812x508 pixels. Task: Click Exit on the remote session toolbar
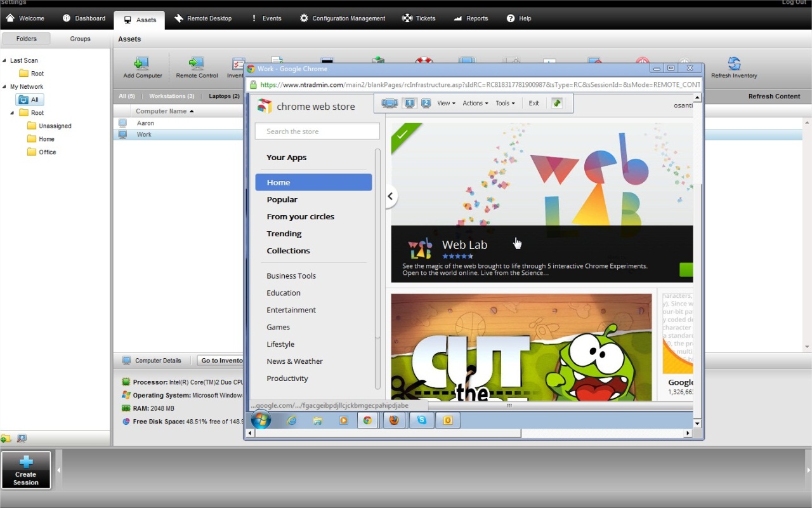coord(534,103)
